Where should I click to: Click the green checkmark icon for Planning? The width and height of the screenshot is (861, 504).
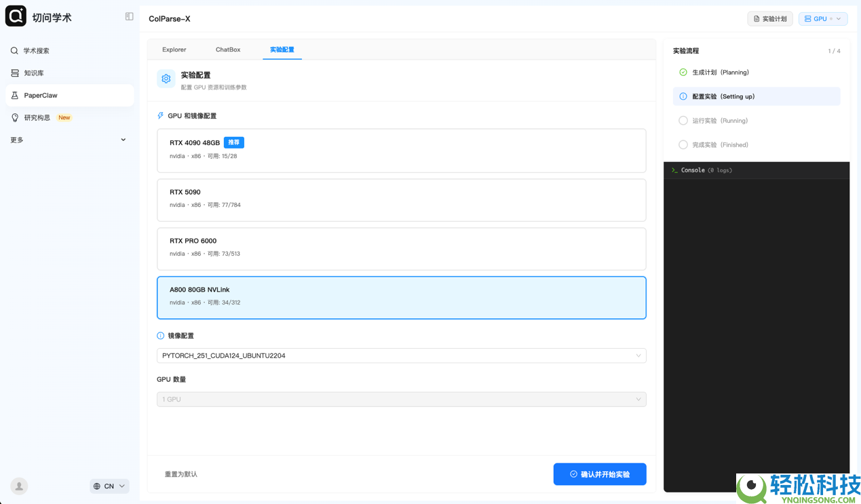[x=683, y=73]
